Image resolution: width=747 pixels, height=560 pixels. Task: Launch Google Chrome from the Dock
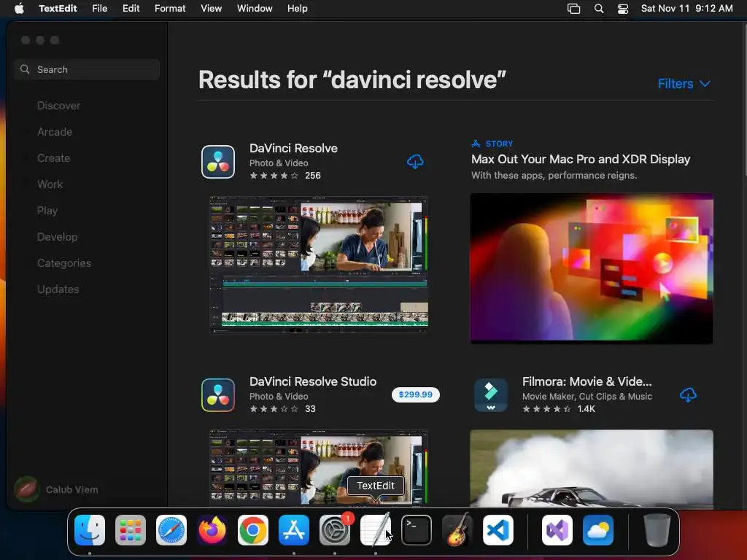(x=253, y=530)
